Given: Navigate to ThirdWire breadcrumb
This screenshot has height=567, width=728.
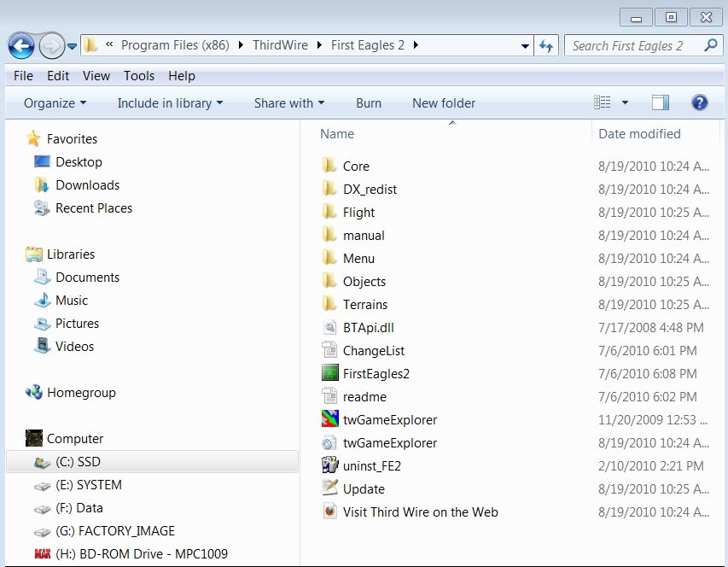Looking at the screenshot, I should (280, 45).
